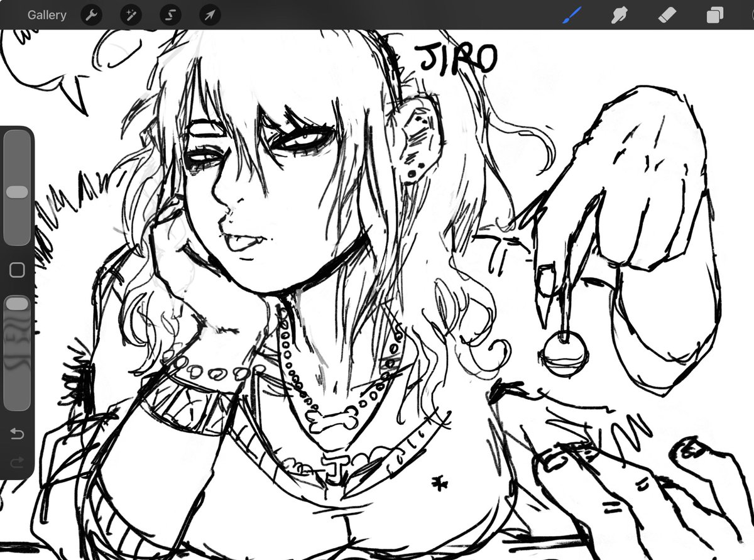Open the Adjustments magic wand menu
The width and height of the screenshot is (754, 560).
coord(131,15)
